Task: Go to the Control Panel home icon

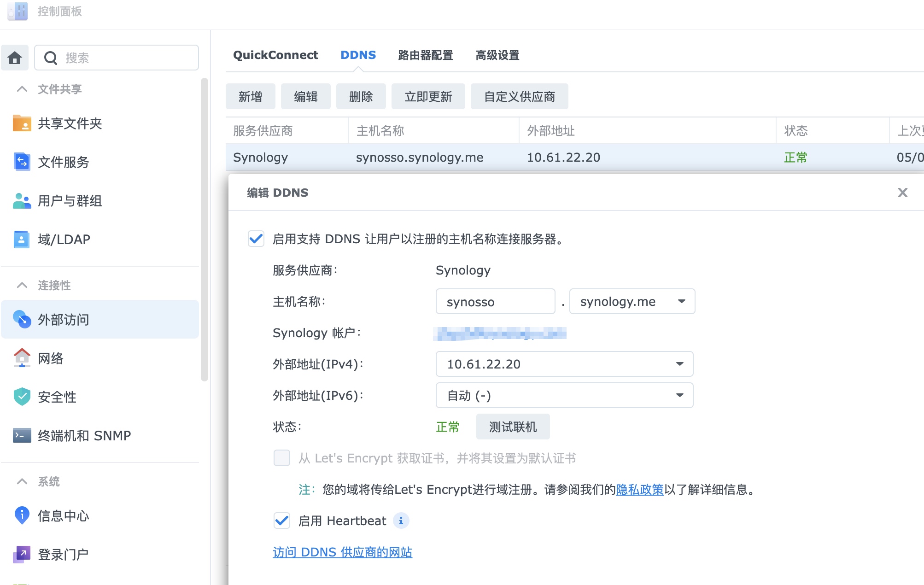Action: pyautogui.click(x=15, y=58)
